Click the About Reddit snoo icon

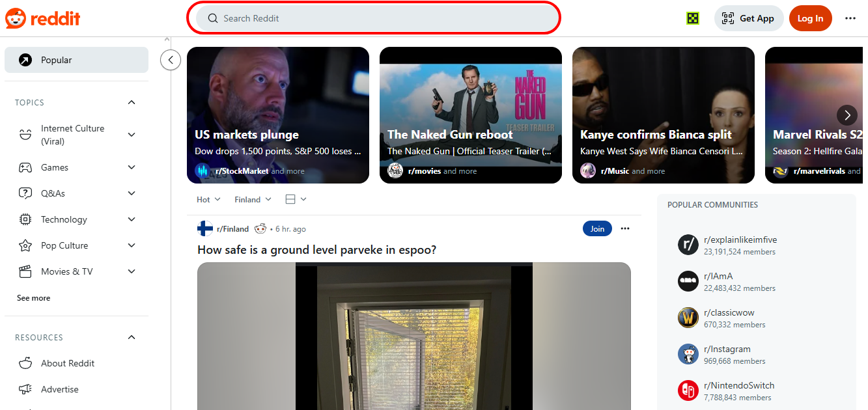coord(25,363)
